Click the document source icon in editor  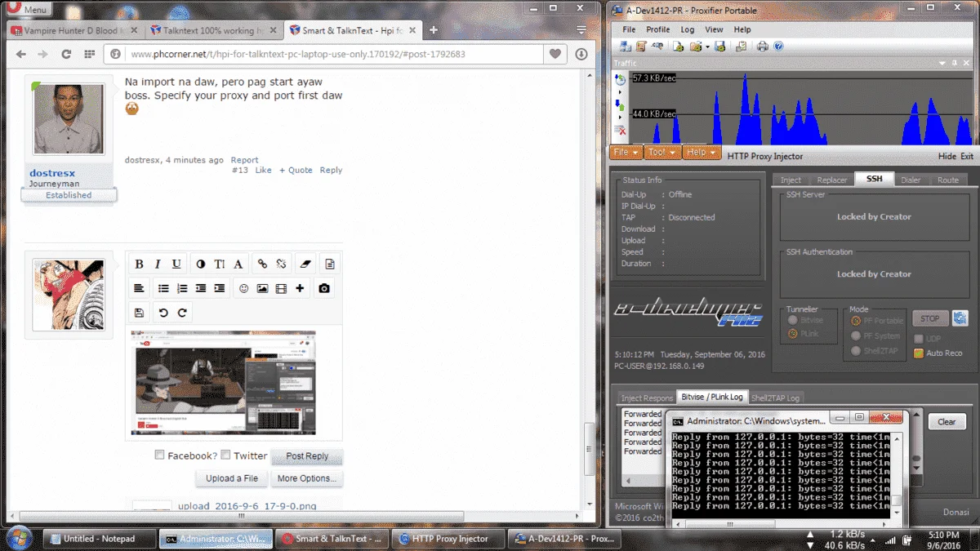tap(330, 264)
